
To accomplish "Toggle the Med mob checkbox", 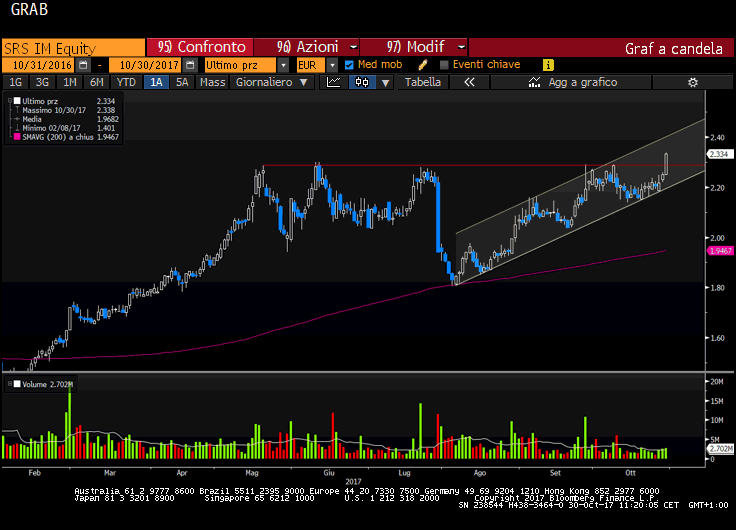I will [x=349, y=65].
